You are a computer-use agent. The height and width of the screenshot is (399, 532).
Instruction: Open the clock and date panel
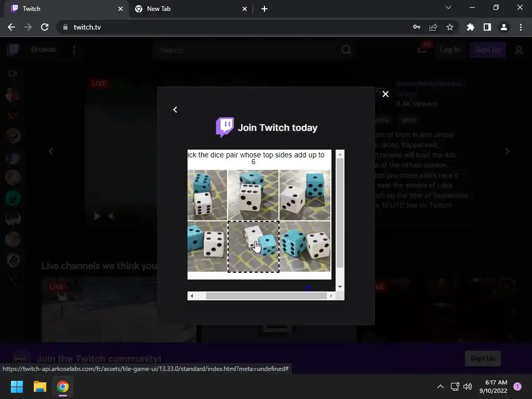pyautogui.click(x=494, y=387)
